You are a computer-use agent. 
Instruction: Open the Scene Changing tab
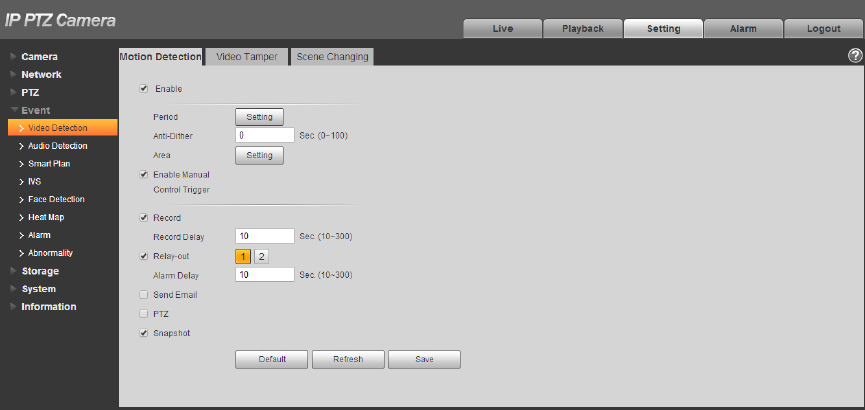pyautogui.click(x=332, y=57)
